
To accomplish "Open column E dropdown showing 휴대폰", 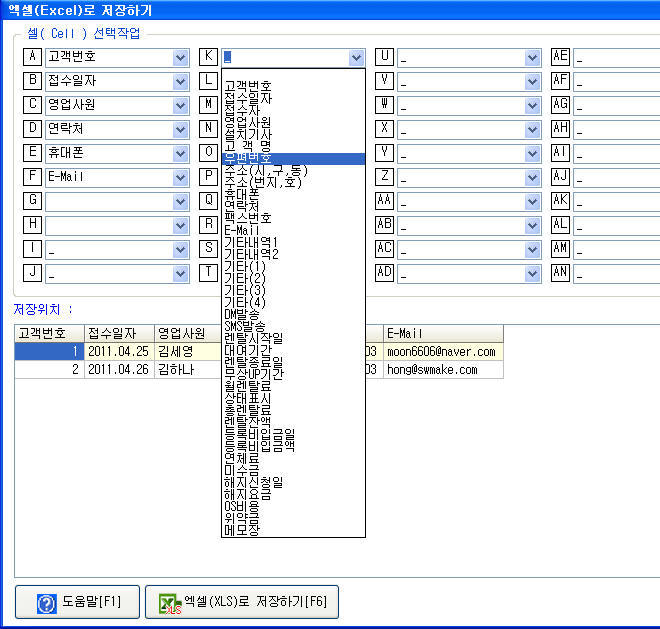I will (181, 153).
